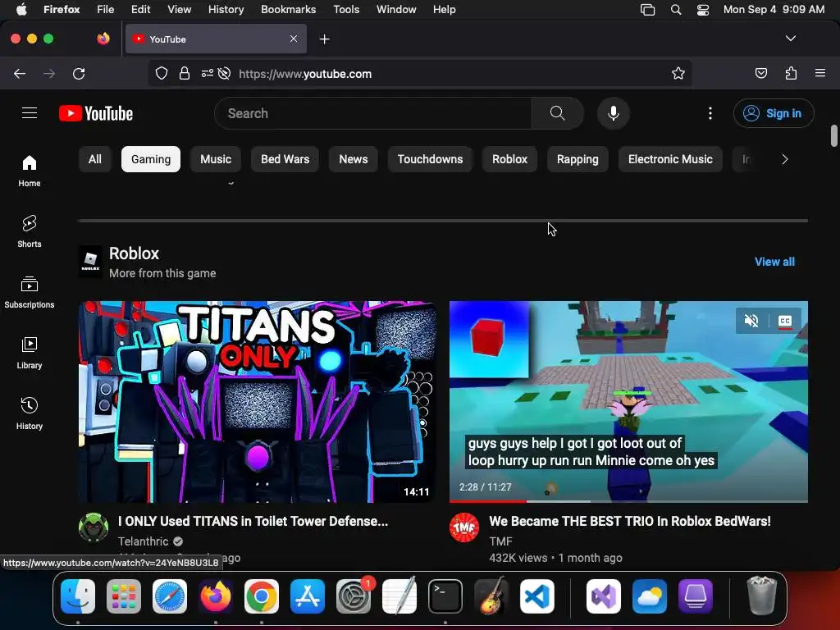Open History from sidebar
The height and width of the screenshot is (630, 840).
click(x=30, y=413)
